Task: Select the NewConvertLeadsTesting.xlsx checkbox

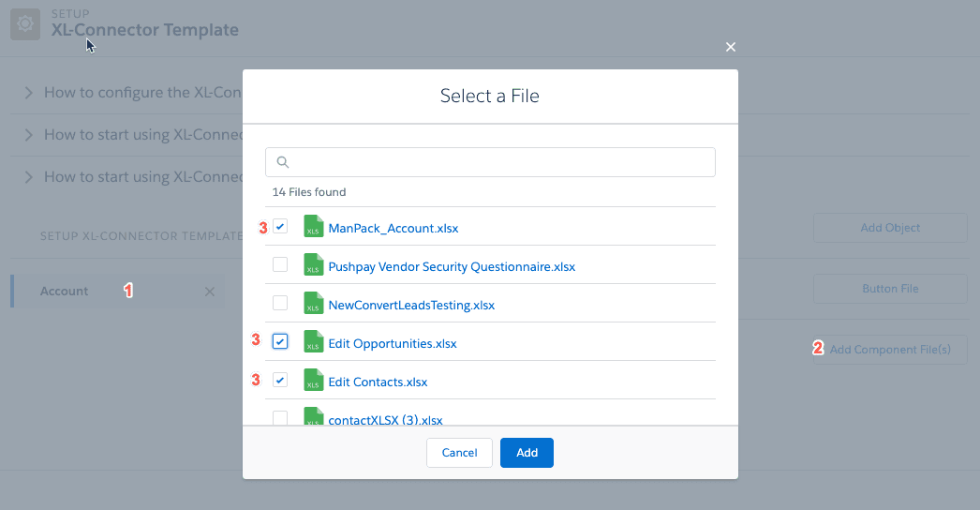Action: tap(280, 303)
